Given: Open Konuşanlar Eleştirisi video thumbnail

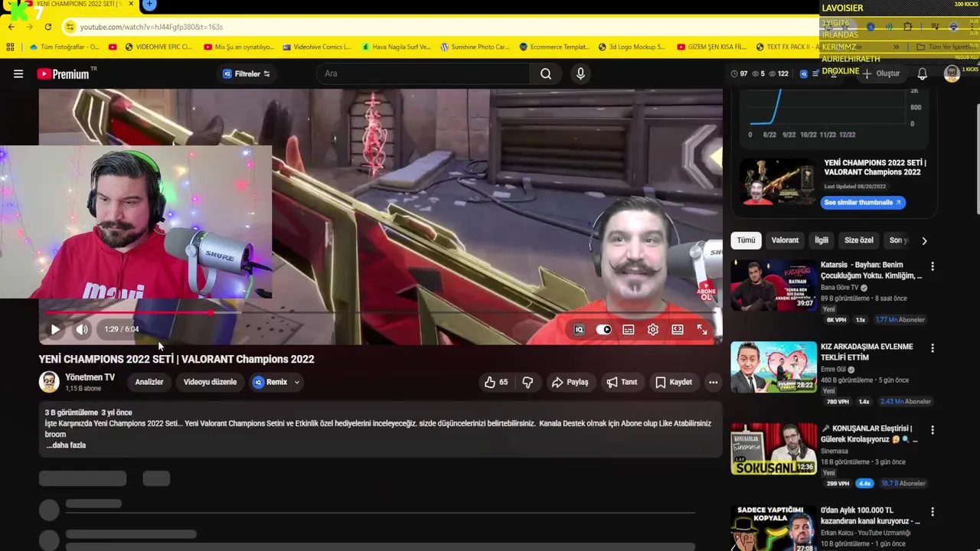Looking at the screenshot, I should 774,448.
